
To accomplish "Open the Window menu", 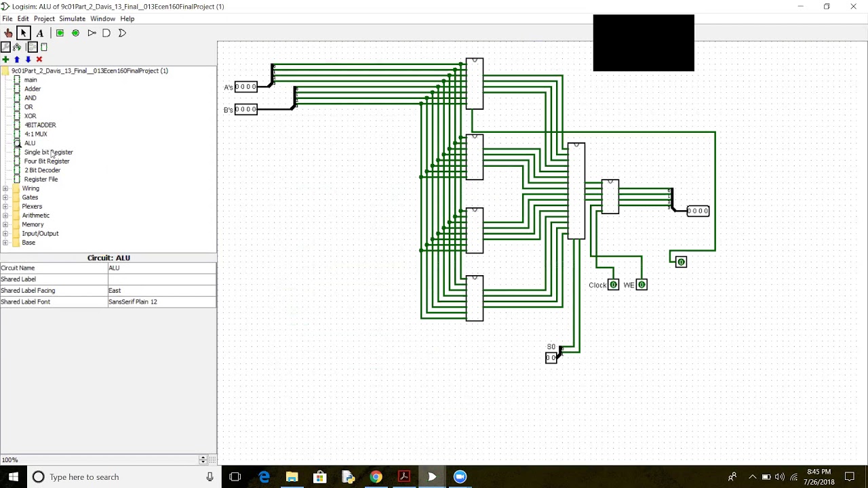I will (x=102, y=18).
